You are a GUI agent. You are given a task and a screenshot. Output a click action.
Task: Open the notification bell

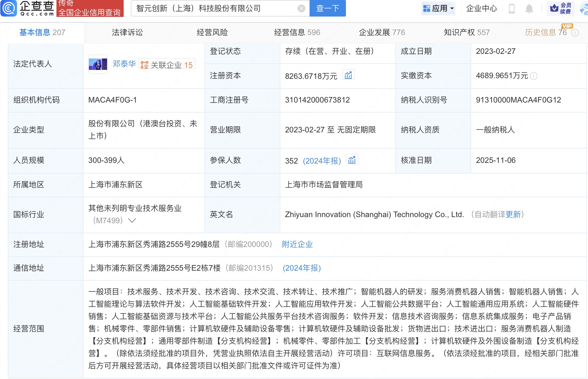pos(529,9)
